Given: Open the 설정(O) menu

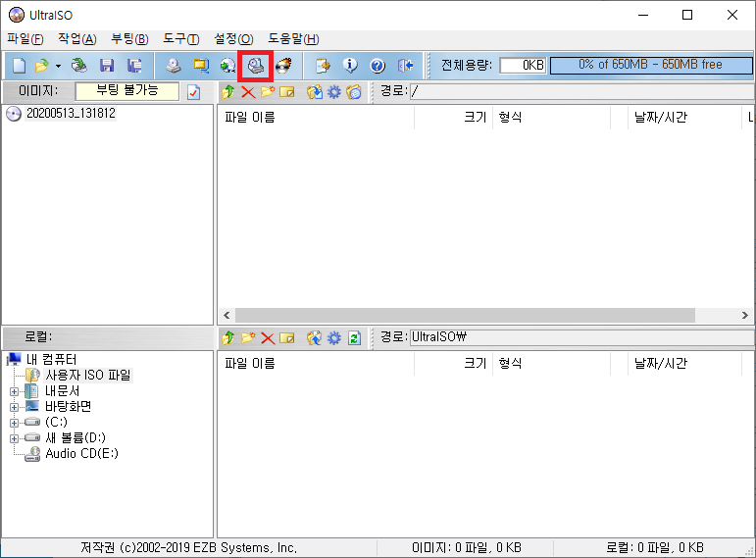Looking at the screenshot, I should (233, 39).
